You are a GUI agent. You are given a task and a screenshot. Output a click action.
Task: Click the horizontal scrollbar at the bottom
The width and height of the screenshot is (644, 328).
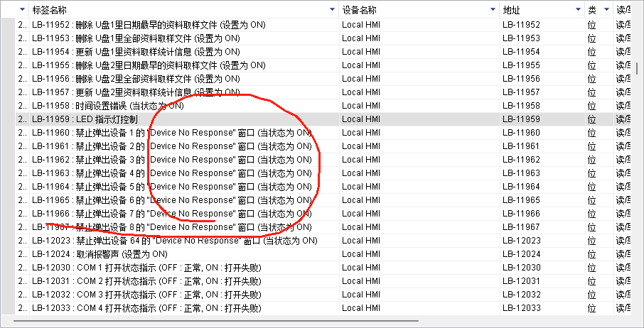pyautogui.click(x=213, y=321)
